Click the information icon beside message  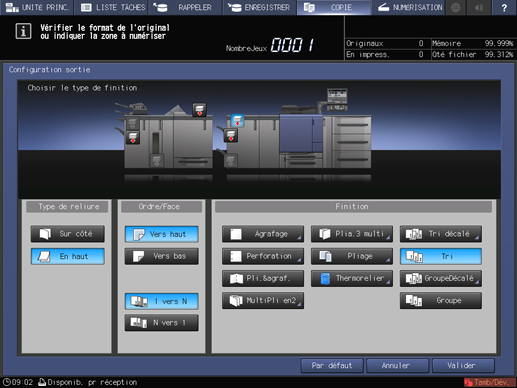pyautogui.click(x=23, y=31)
